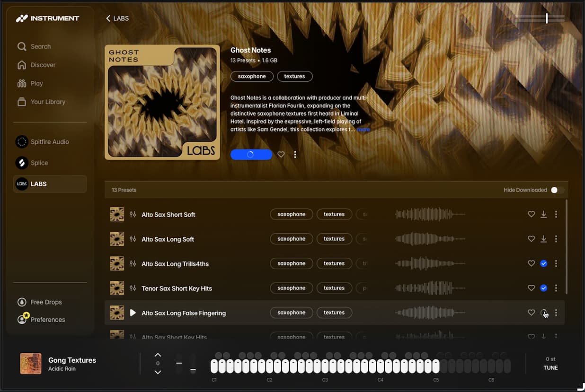
Task: Click the second keyboard wheel slider
Action: pos(193,364)
